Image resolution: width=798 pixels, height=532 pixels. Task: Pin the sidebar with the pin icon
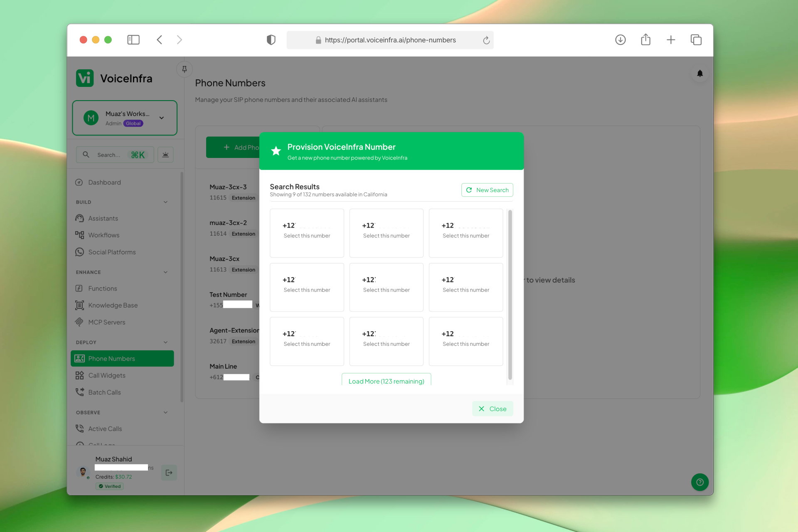tap(185, 69)
